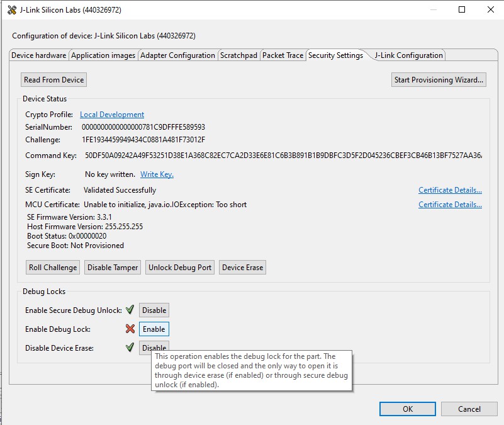Disable the Secure Debug Unlock setting
This screenshot has width=504, height=425.
click(154, 310)
